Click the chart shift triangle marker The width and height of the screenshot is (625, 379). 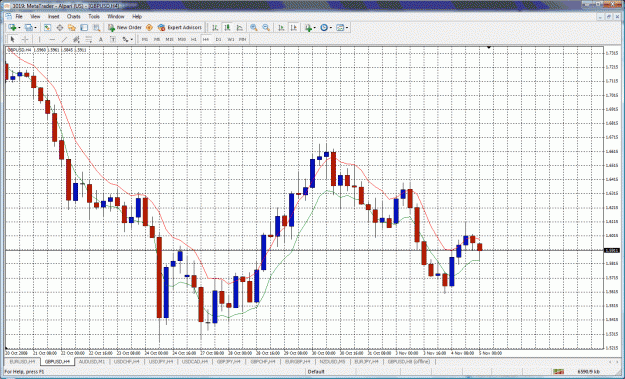[489, 47]
